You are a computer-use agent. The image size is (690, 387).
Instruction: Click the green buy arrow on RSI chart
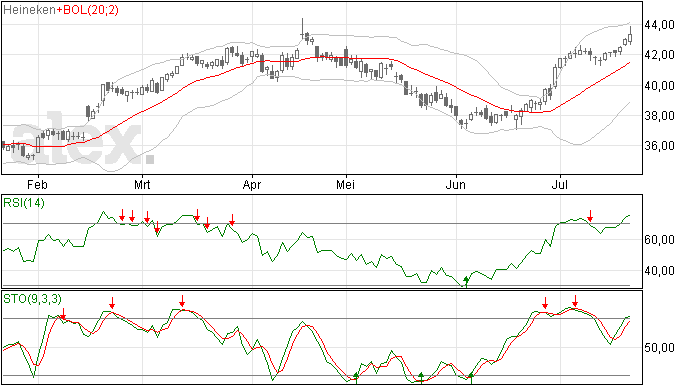[x=466, y=281]
